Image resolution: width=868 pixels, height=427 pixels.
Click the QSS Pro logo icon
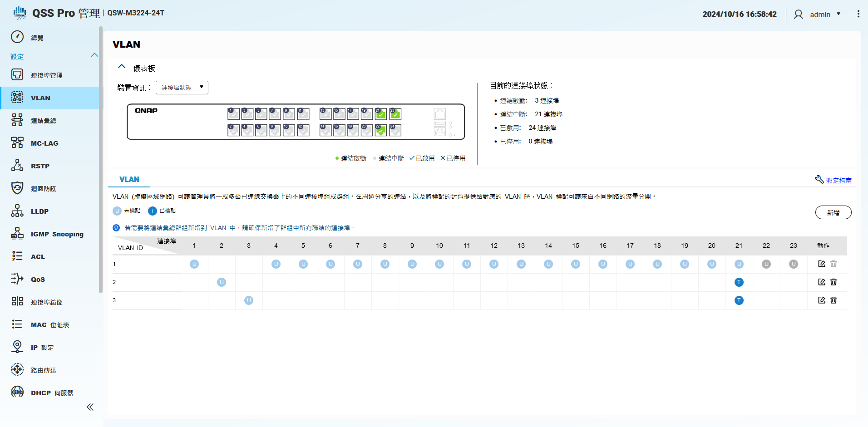tap(20, 13)
